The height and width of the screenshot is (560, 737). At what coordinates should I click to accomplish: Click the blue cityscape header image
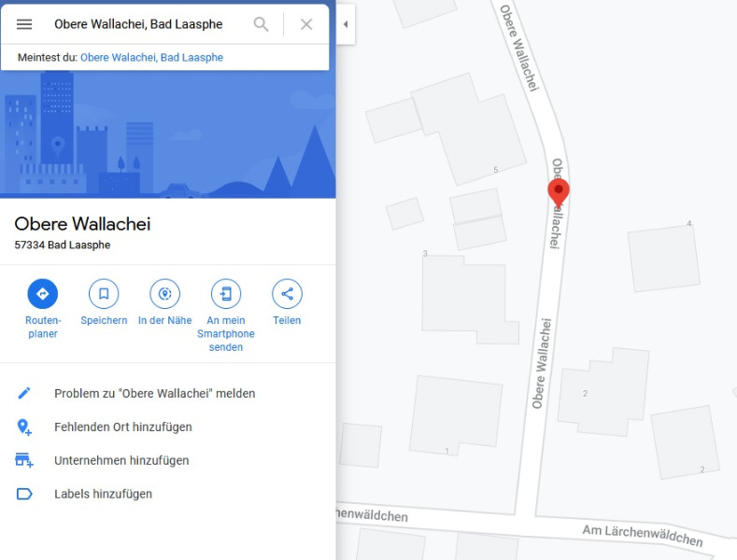tap(168, 133)
